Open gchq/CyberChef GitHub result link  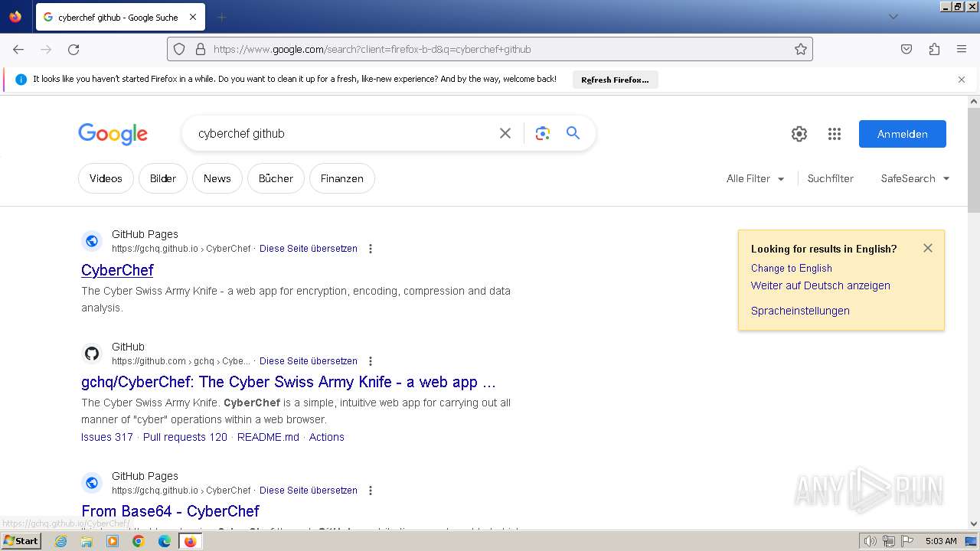pyautogui.click(x=289, y=382)
